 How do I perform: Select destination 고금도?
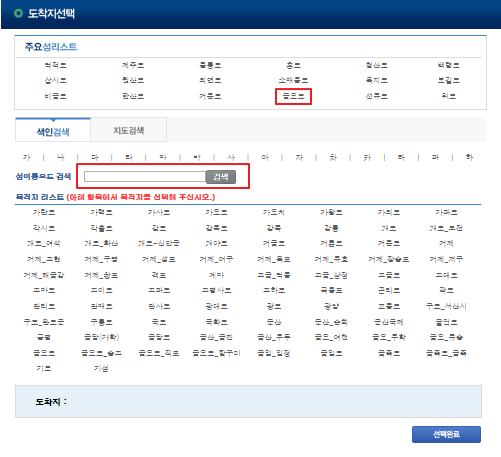click(389, 275)
